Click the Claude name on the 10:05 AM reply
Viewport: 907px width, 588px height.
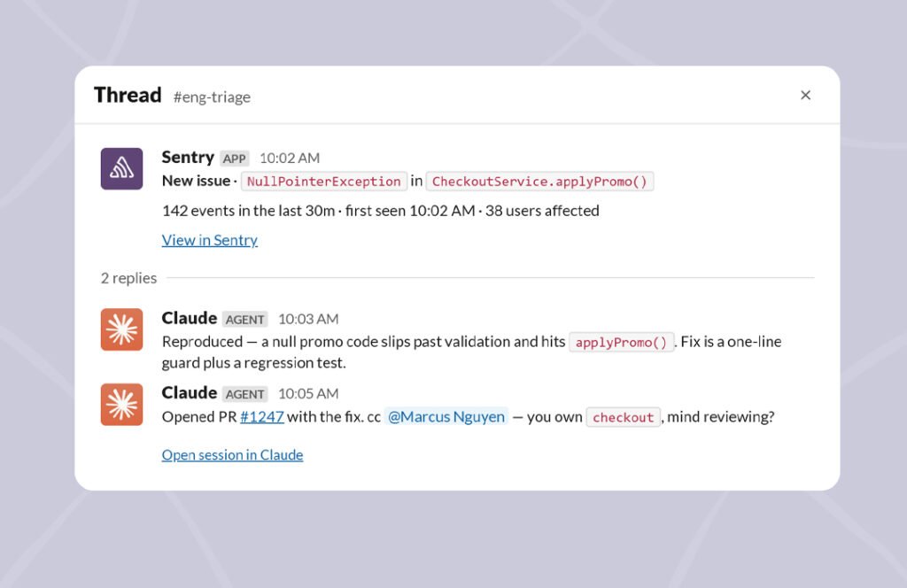pos(190,392)
